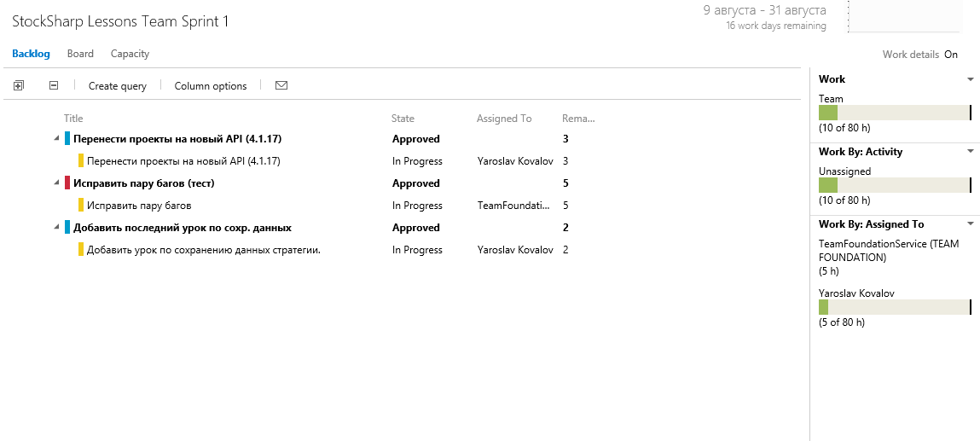Viewport: 980px width, 441px height.
Task: Collapse the 'Исправить пару багов (тест)' row
Action: (x=57, y=183)
